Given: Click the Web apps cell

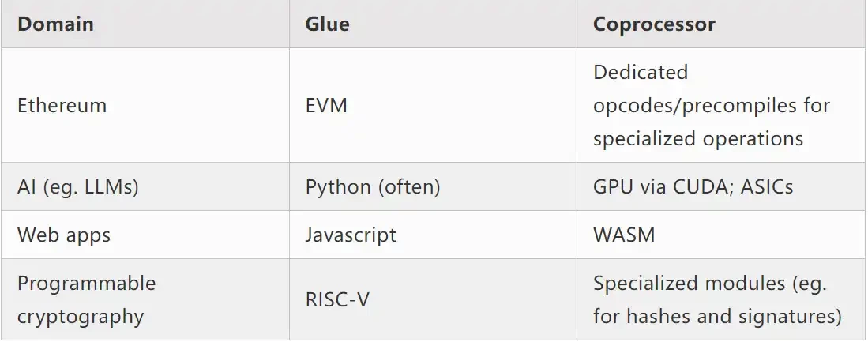Looking at the screenshot, I should click(63, 235).
